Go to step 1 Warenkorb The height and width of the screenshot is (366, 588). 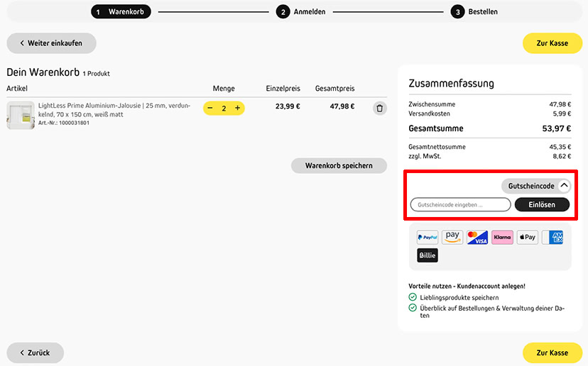121,11
